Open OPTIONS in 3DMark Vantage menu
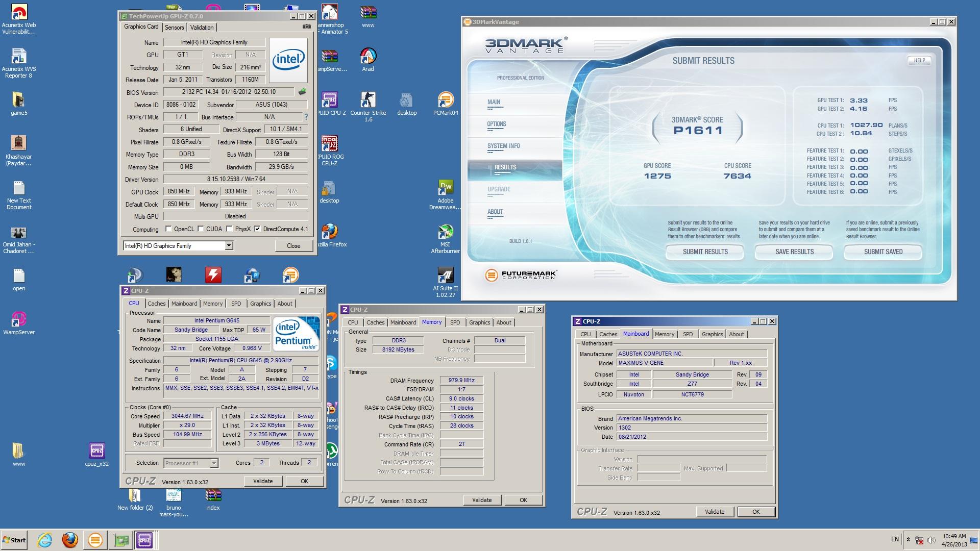Screen dimensions: 980x551 496,124
